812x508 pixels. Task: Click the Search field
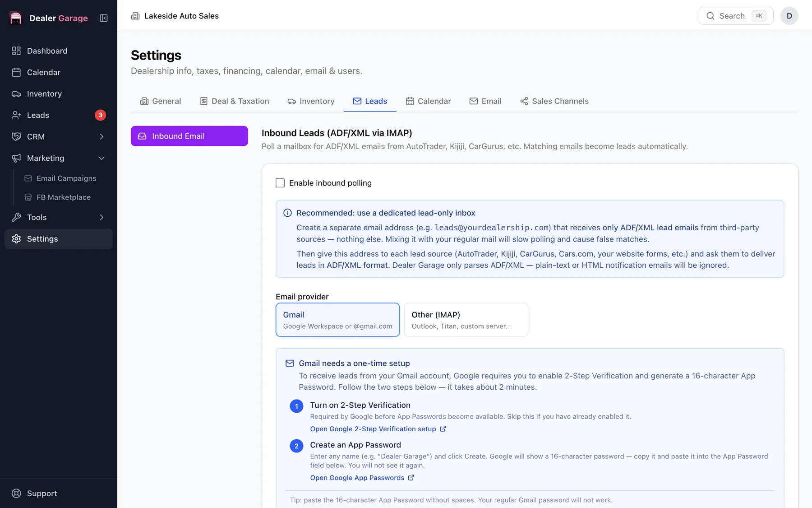click(736, 16)
